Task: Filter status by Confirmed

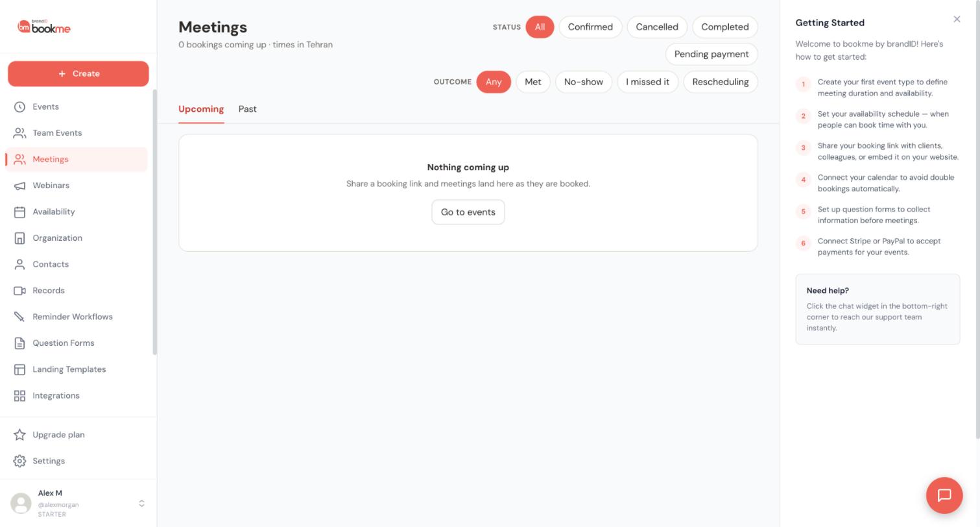Action: point(590,27)
